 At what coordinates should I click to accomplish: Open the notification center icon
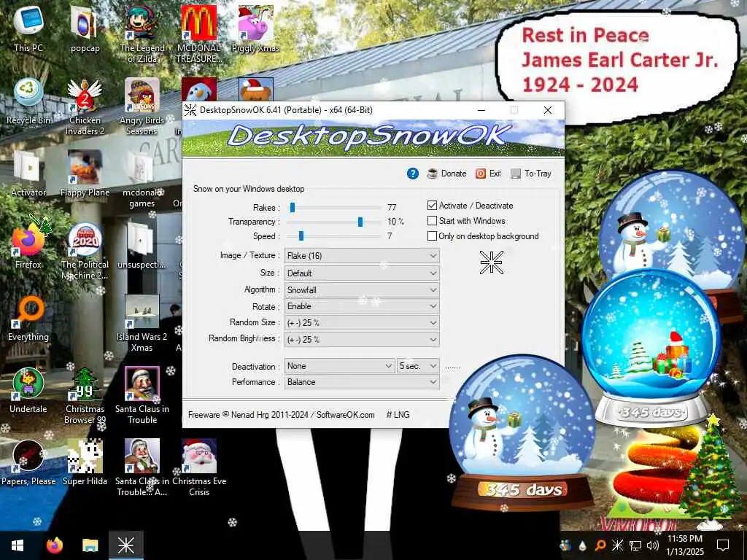pyautogui.click(x=723, y=545)
